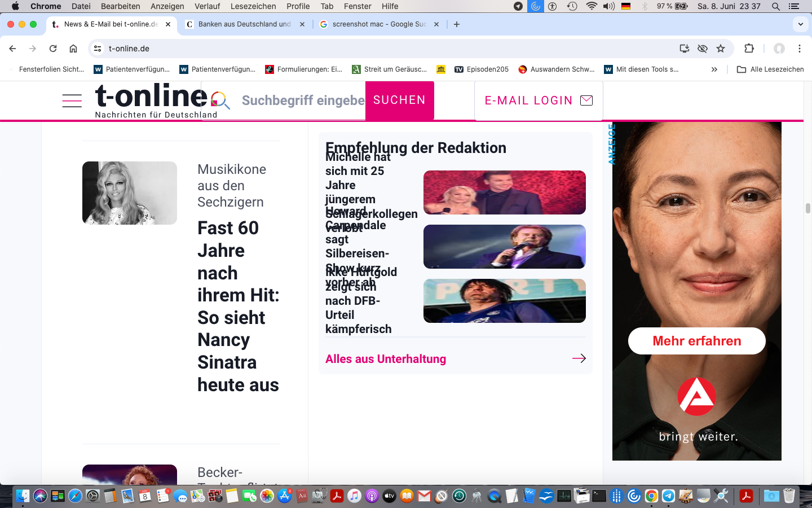Toggle Bluetooth from the menu bar icon
The image size is (812, 508).
pos(645,6)
